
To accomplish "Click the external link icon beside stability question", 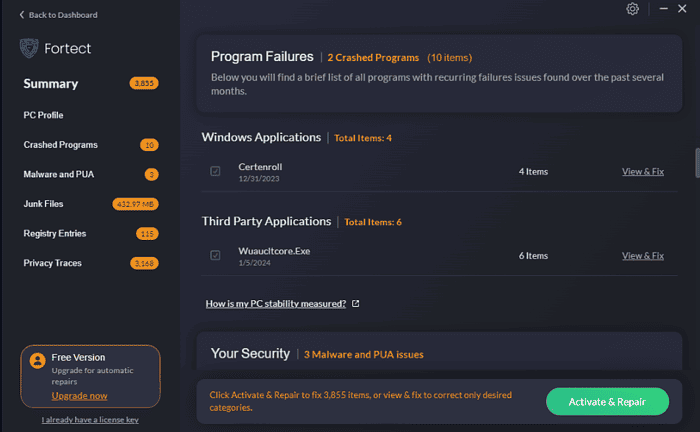I will (x=355, y=303).
